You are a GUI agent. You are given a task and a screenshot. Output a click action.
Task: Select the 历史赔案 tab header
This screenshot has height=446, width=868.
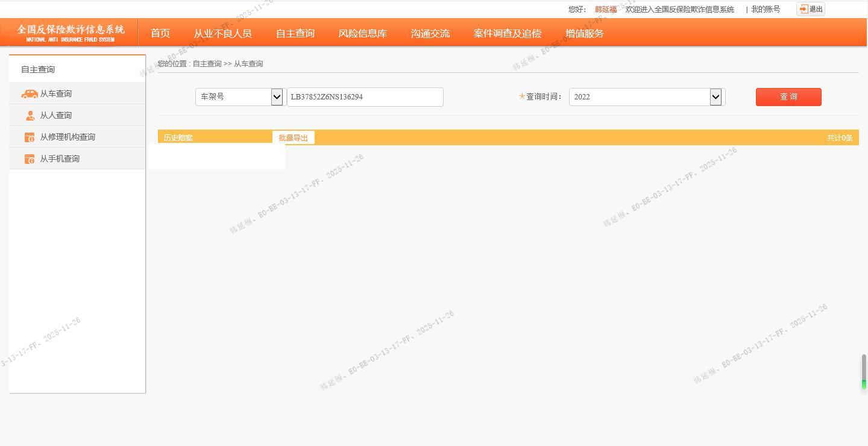pos(178,138)
